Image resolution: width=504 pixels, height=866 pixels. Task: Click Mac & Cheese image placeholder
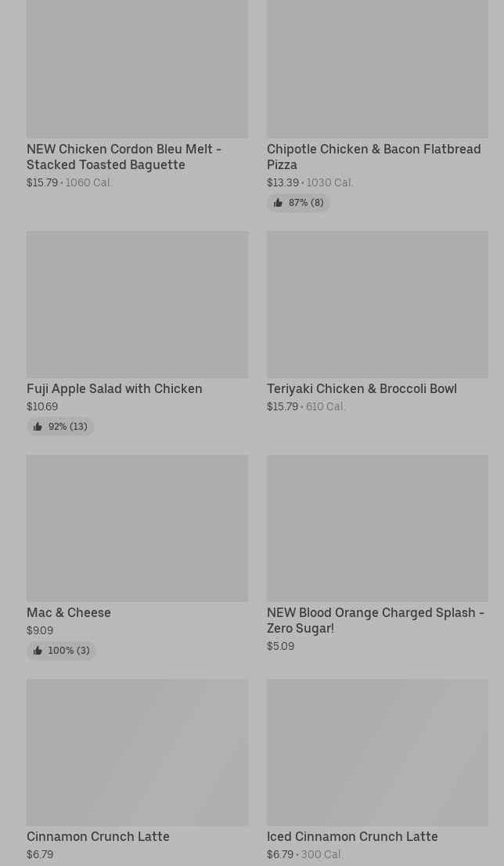tap(138, 528)
